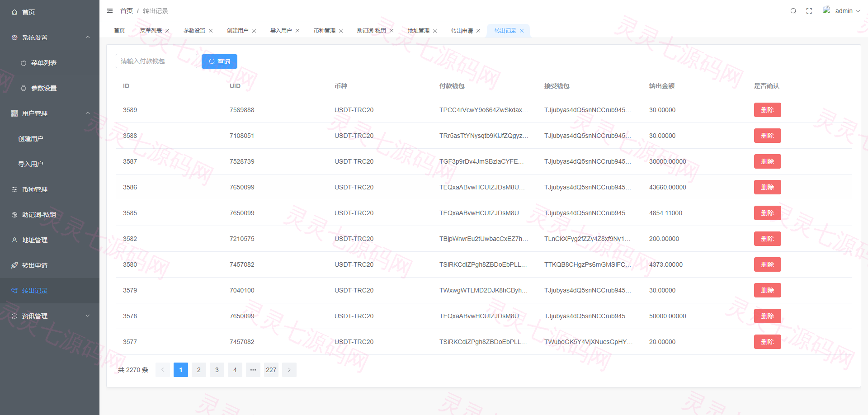868x415 pixels.
Task: Open the search magnifier icon in header
Action: 793,11
